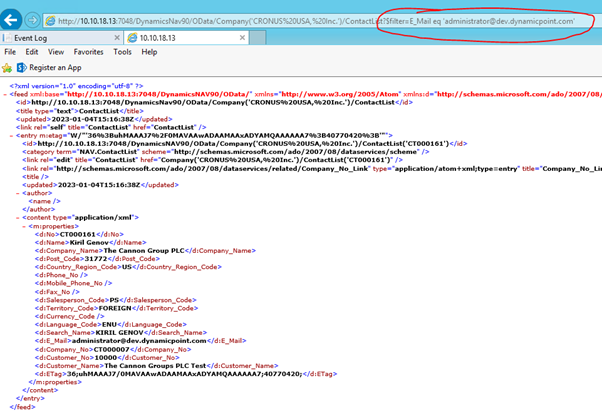Click the Company_No value CT000007
The width and height of the screenshot is (602, 413).
(x=111, y=349)
